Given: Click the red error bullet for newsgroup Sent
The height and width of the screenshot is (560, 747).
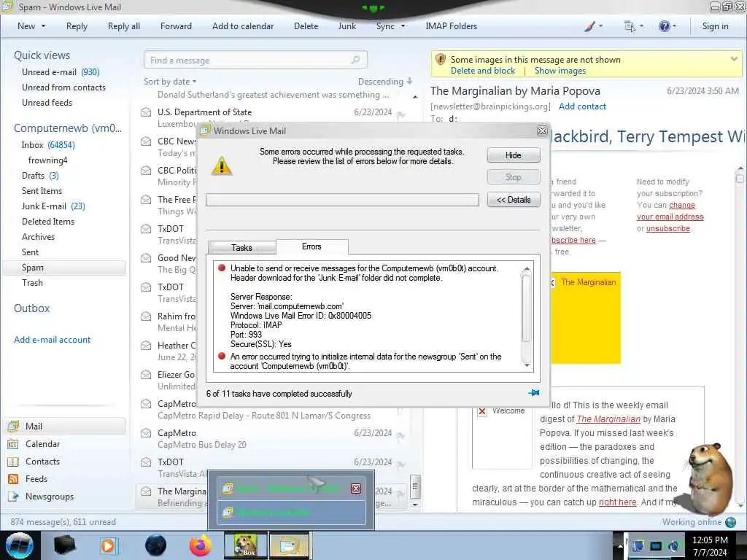Looking at the screenshot, I should coord(222,356).
